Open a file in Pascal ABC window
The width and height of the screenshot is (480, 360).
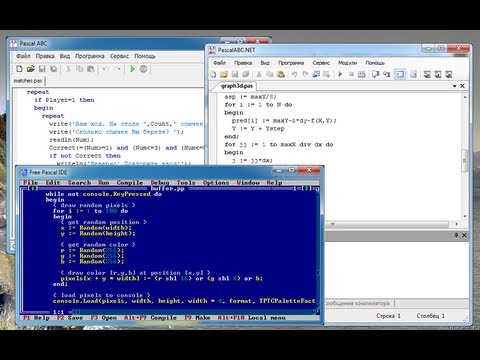click(31, 69)
